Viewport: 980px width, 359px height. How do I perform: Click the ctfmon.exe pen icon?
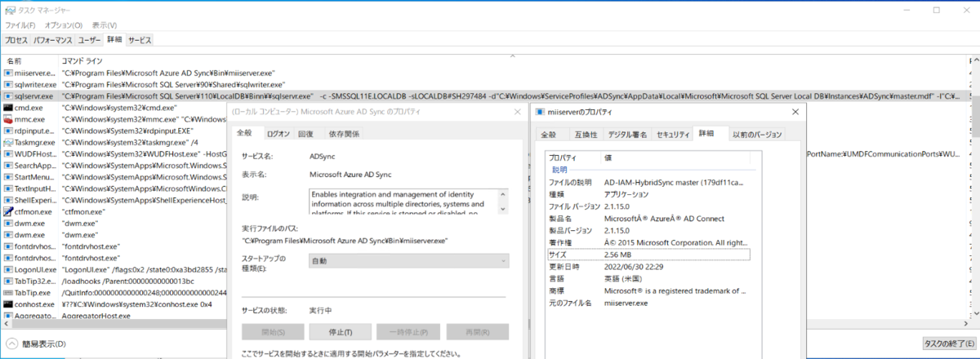pos(8,211)
